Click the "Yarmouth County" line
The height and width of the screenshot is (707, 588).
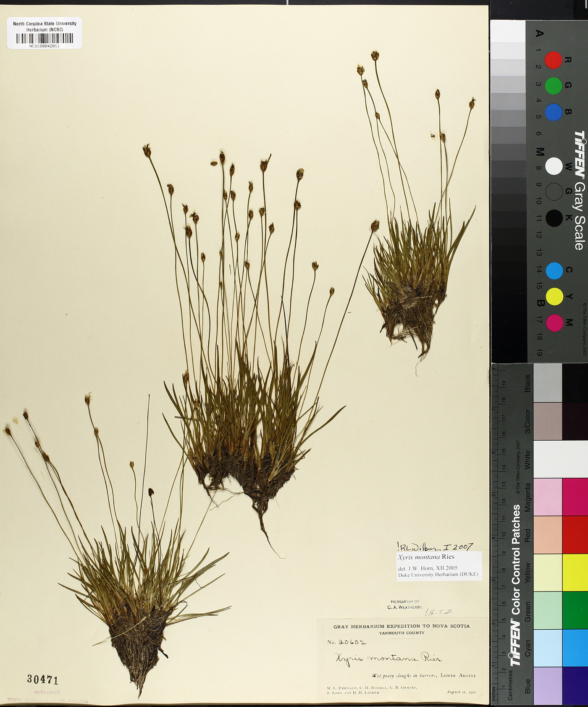click(x=402, y=633)
